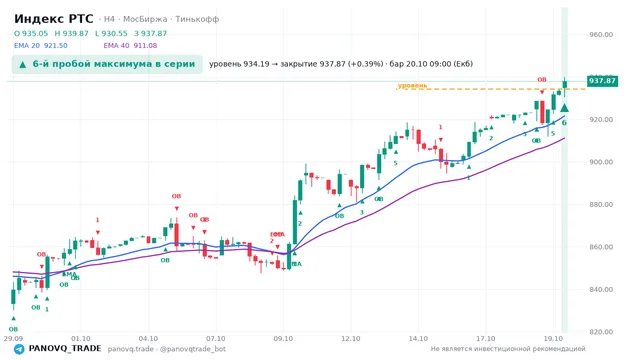Select the 19.10 date on time axis
The width and height of the screenshot is (640, 360).
[553, 338]
